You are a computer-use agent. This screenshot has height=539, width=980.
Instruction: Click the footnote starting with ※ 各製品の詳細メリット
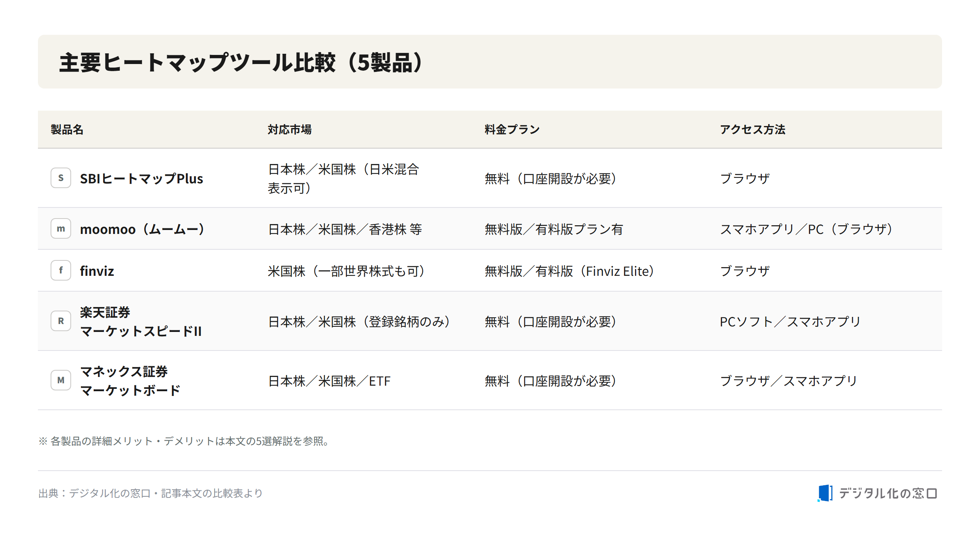tap(184, 441)
